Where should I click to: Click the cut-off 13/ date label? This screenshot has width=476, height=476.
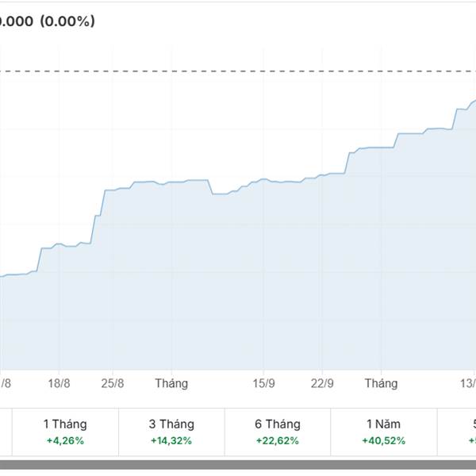coord(467,383)
